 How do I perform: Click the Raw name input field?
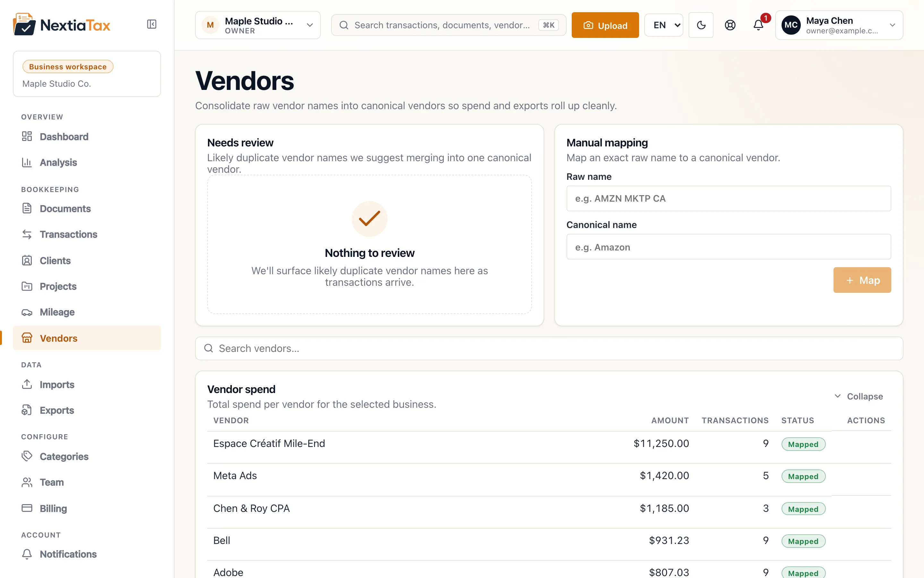point(729,198)
